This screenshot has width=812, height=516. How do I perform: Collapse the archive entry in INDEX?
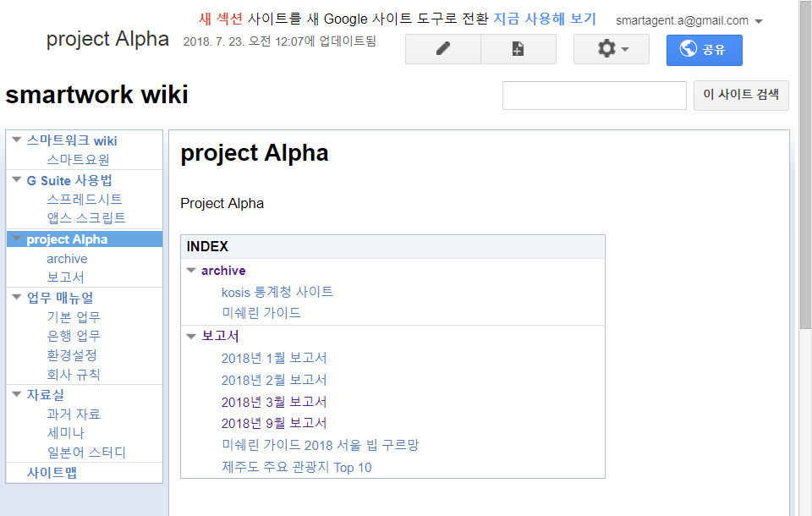click(191, 271)
